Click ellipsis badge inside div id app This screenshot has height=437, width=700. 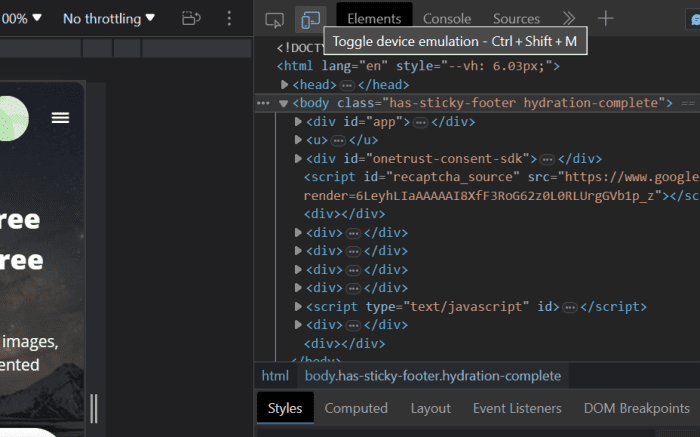click(x=421, y=122)
